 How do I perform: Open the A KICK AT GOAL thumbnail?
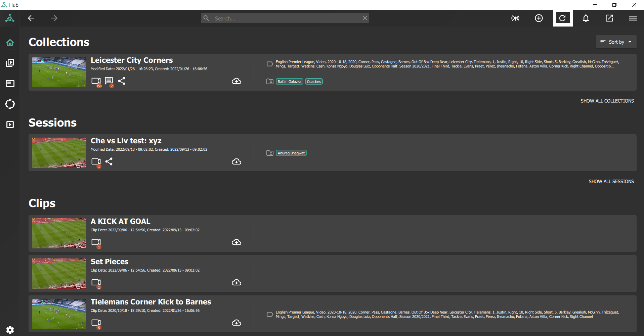59,233
